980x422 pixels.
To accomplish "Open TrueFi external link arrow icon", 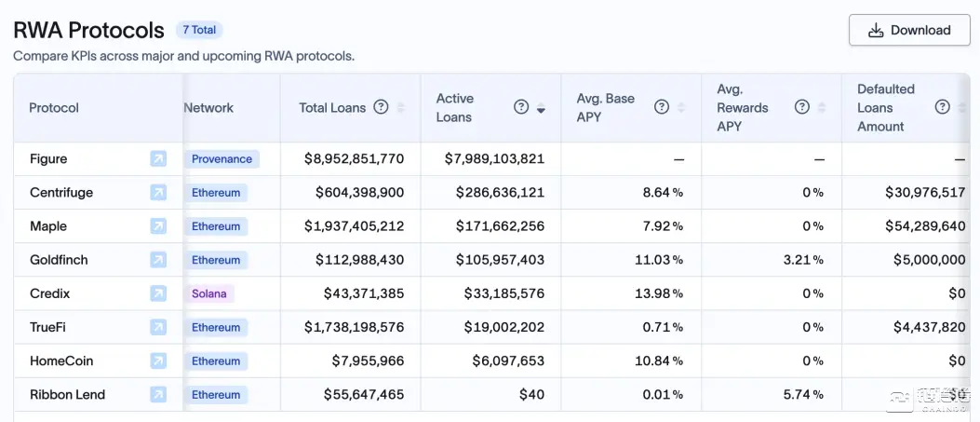I will click(x=158, y=327).
